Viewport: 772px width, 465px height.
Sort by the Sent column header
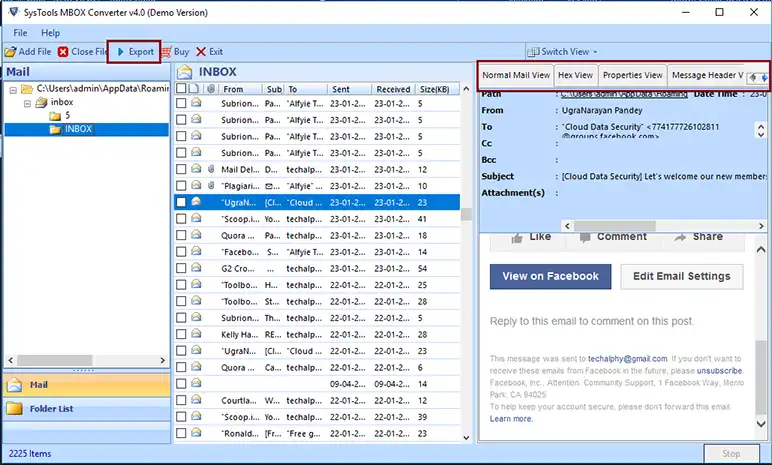tap(349, 89)
